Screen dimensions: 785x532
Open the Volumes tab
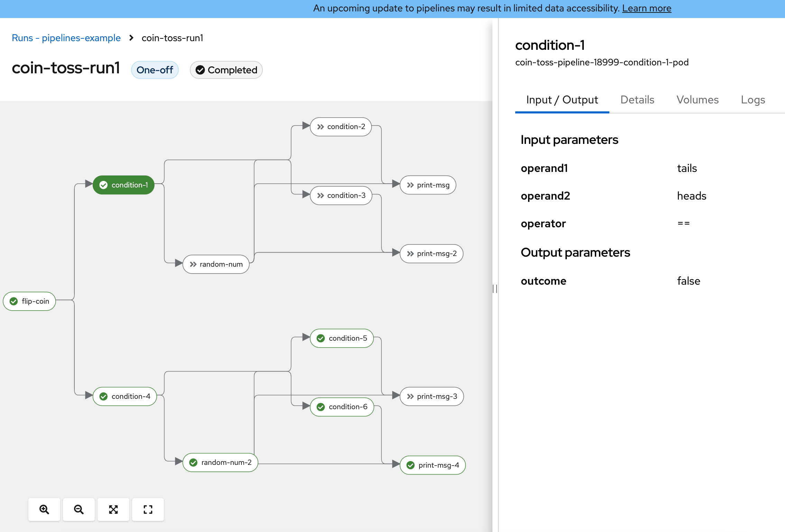pyautogui.click(x=698, y=100)
